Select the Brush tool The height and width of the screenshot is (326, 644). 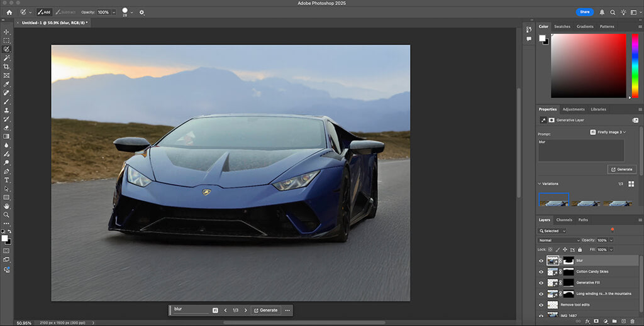click(x=6, y=102)
